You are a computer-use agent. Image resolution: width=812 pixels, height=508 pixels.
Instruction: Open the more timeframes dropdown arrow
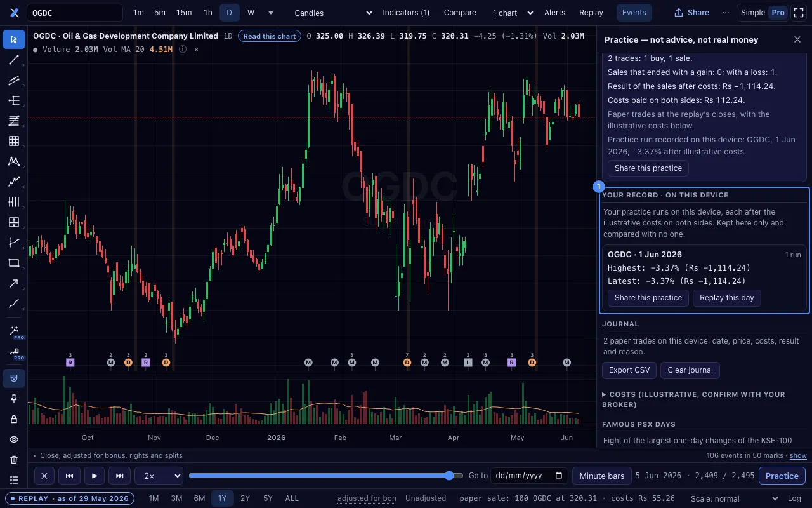tap(271, 13)
